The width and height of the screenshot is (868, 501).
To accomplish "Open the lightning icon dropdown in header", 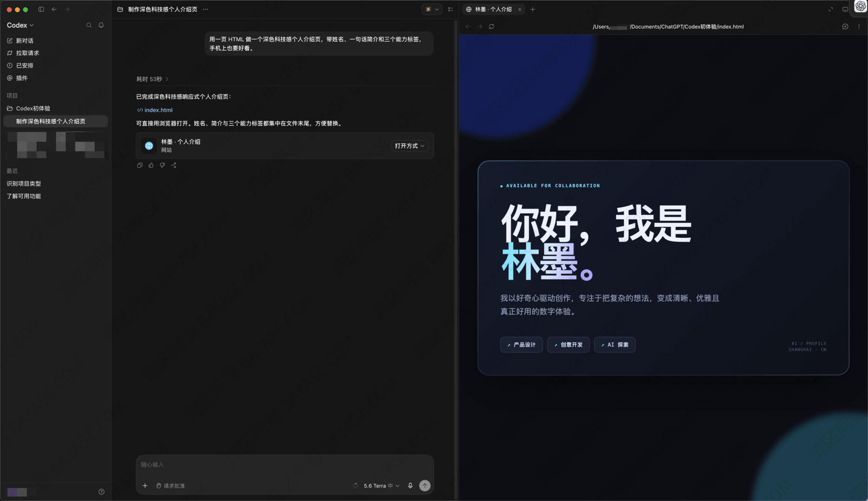I will (x=432, y=9).
